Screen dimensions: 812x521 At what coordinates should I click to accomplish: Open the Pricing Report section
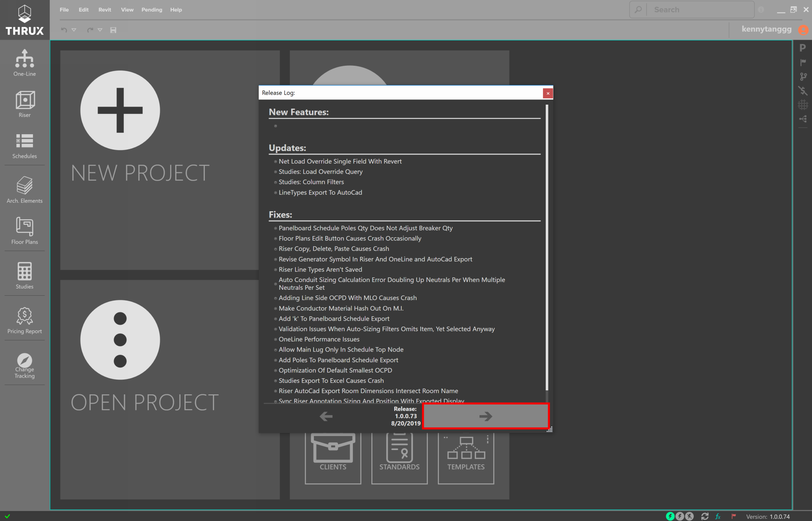[x=24, y=320]
